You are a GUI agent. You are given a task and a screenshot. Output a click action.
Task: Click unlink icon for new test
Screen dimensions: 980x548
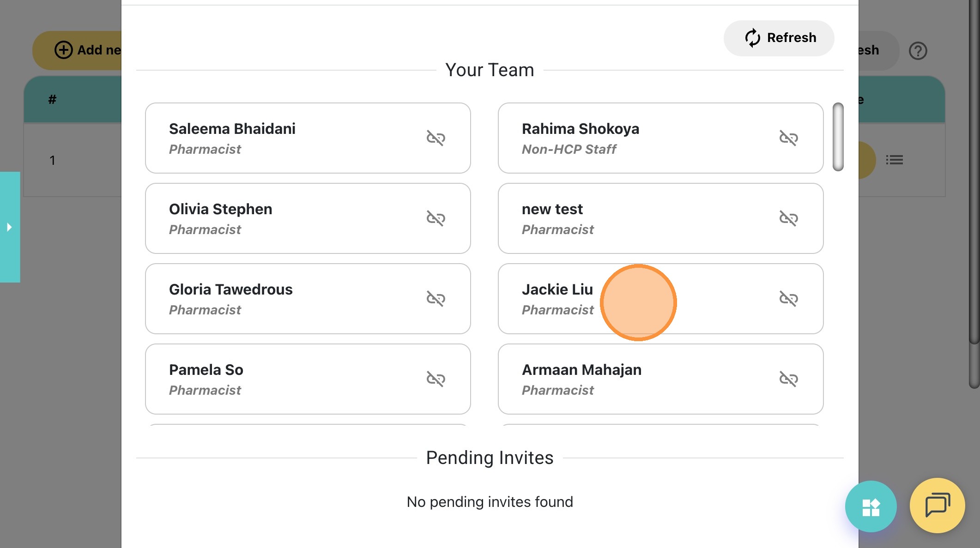click(x=788, y=218)
